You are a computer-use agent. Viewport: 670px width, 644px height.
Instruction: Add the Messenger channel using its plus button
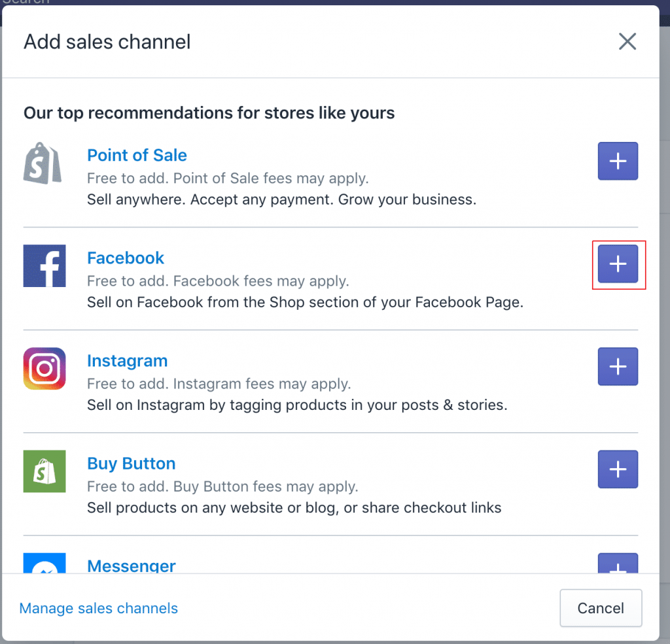[618, 565]
